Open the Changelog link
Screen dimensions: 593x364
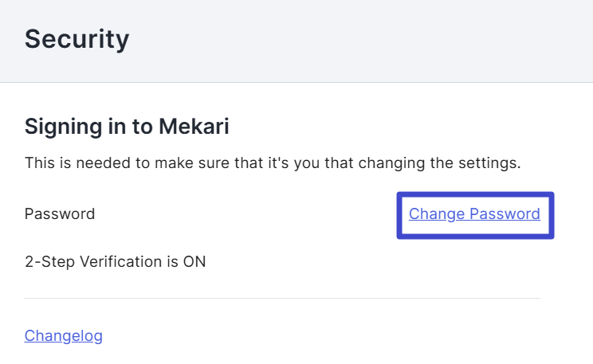point(64,335)
